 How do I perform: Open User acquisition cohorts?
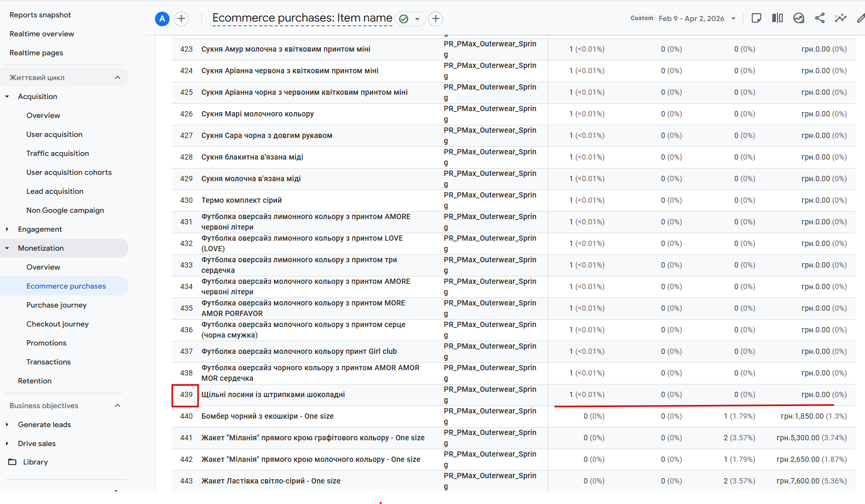pyautogui.click(x=69, y=172)
